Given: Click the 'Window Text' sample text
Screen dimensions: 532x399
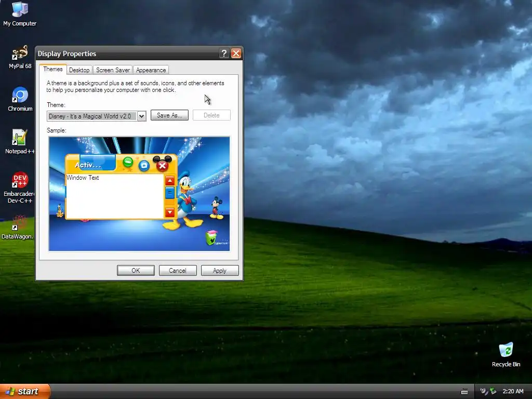Looking at the screenshot, I should point(83,178).
